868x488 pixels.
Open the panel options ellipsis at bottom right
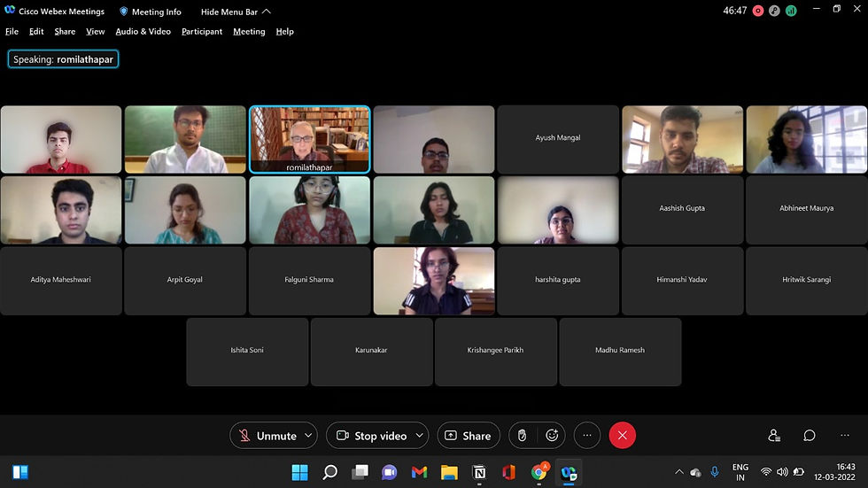[x=845, y=436]
